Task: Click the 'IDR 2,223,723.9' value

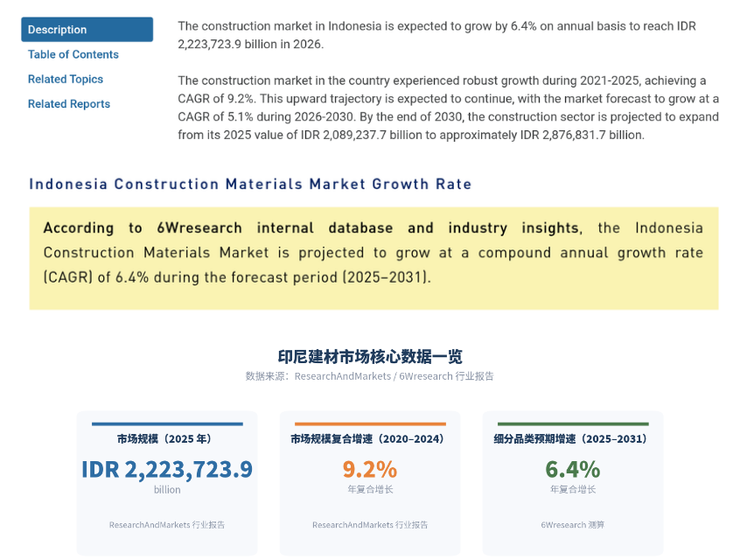Action: pos(167,470)
